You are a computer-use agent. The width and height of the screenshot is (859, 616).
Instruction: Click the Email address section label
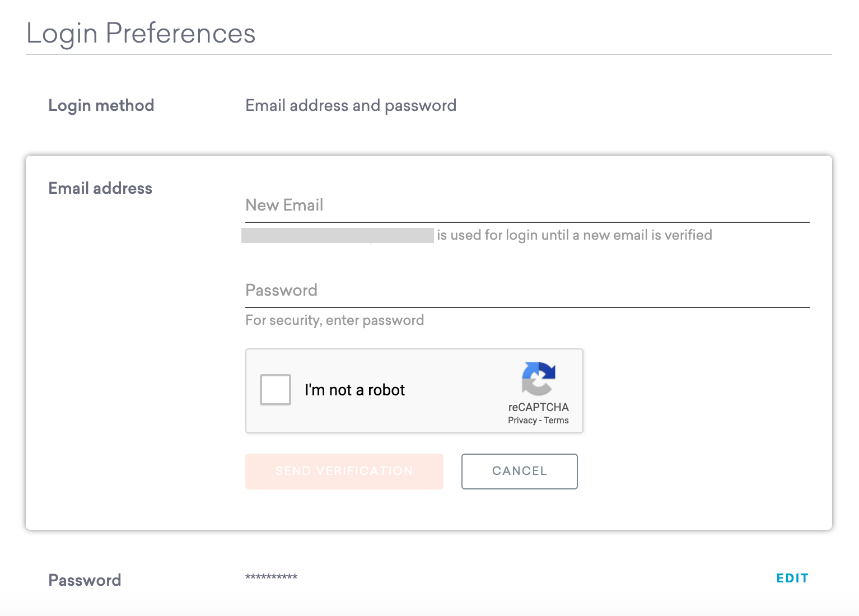click(100, 188)
